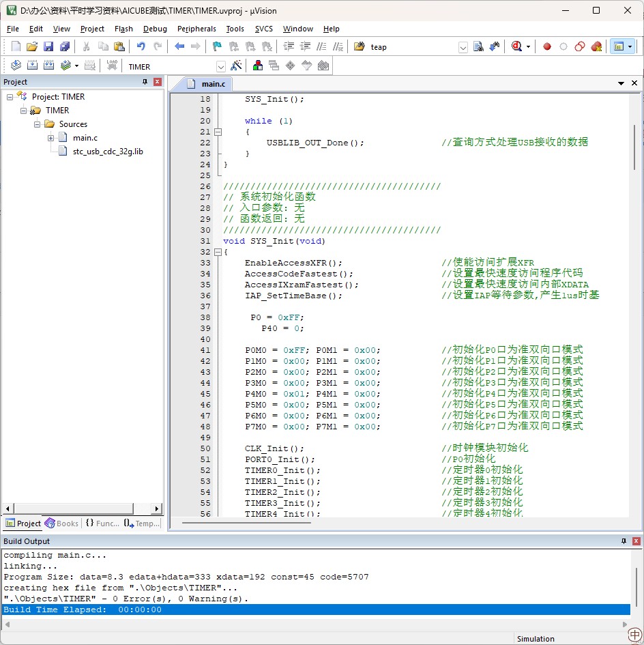
Task: Click the Download to flash LOAD icon
Action: point(112,66)
